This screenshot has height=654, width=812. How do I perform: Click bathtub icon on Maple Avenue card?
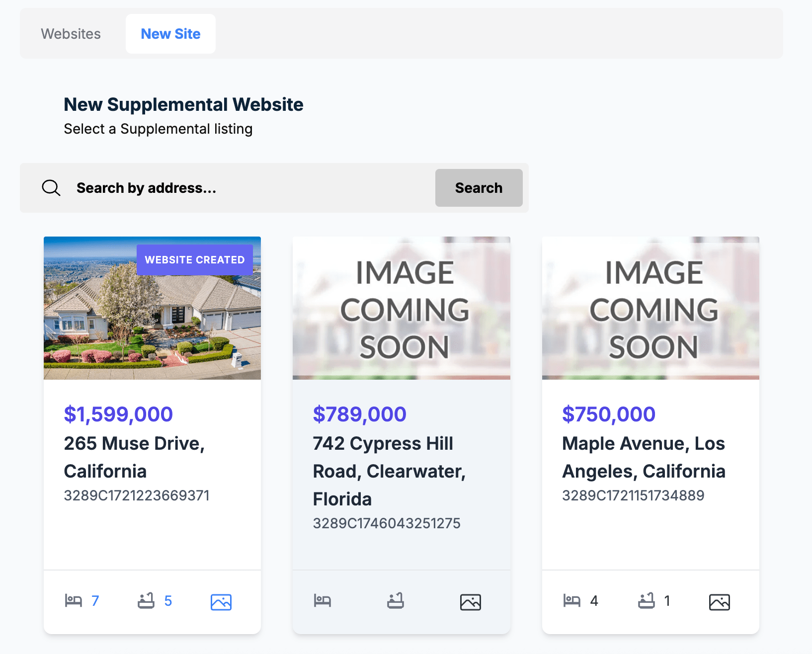click(x=647, y=601)
